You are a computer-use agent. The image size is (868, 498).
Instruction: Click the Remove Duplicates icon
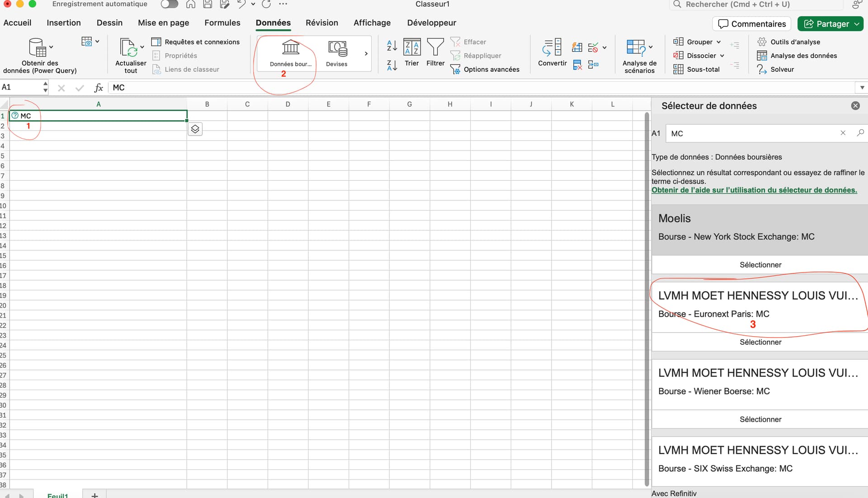(x=577, y=65)
